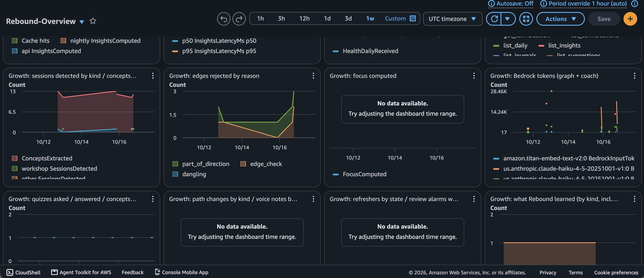Toggle the dangling legend series
644x278 pixels.
pyautogui.click(x=189, y=174)
